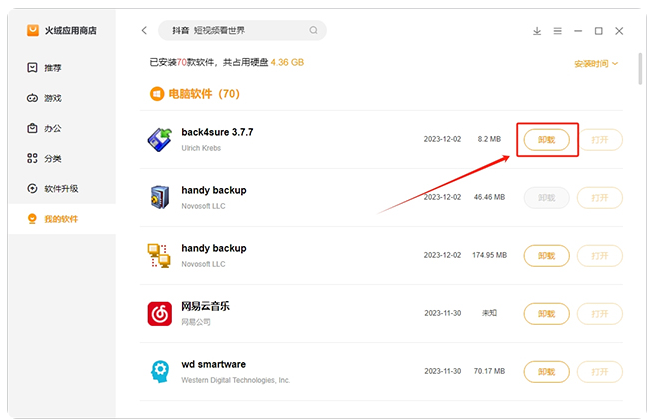Screen dimensions: 656x419
Task: Go back with the left arrow
Action: [144, 31]
